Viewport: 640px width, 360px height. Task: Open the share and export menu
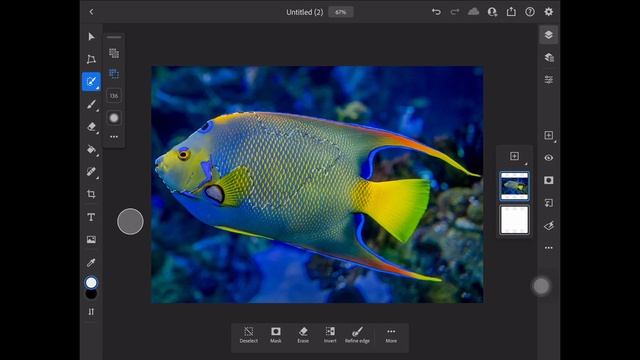coord(511,11)
